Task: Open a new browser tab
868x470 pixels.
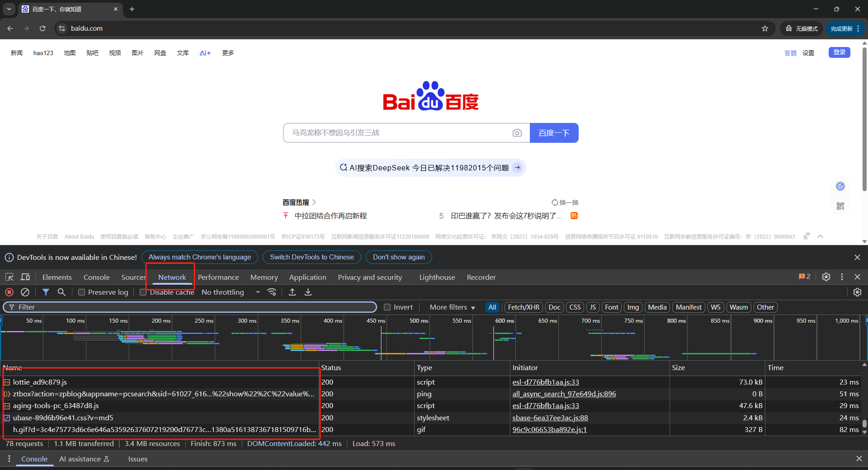Action: [132, 9]
